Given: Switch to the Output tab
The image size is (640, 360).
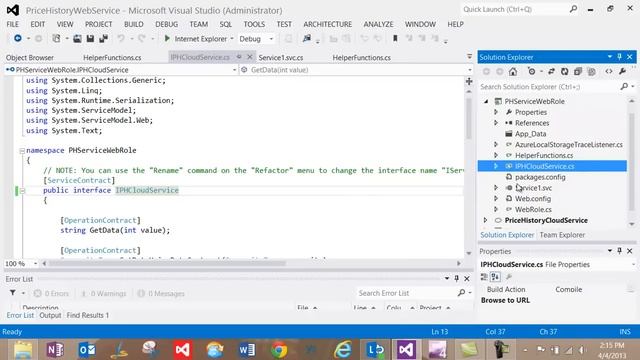Looking at the screenshot, I should point(50,315).
